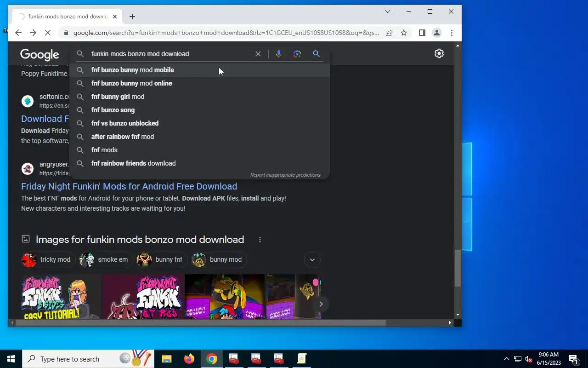Image resolution: width=588 pixels, height=368 pixels.
Task: Open options menu beside Images heading
Action: tap(260, 240)
